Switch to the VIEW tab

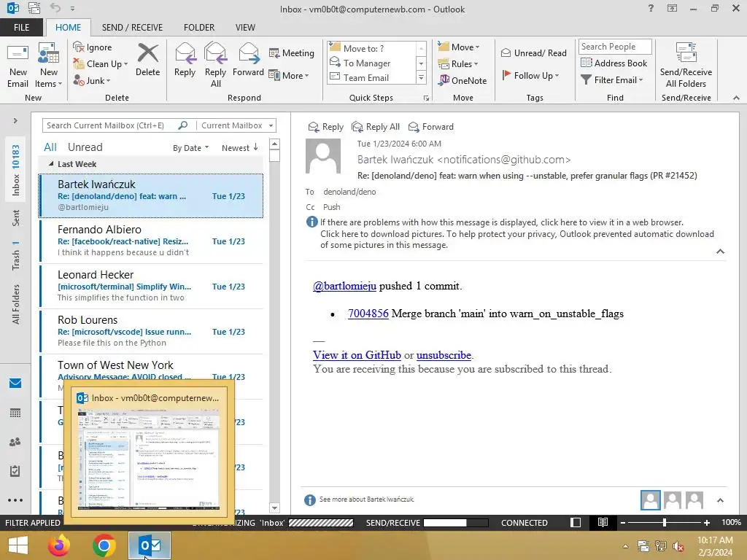245,27
